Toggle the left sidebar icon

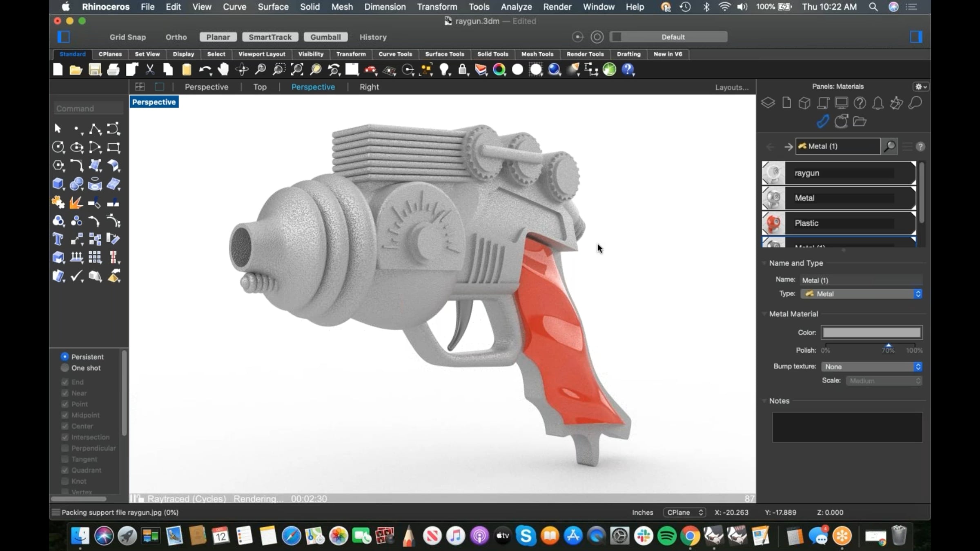pos(63,37)
